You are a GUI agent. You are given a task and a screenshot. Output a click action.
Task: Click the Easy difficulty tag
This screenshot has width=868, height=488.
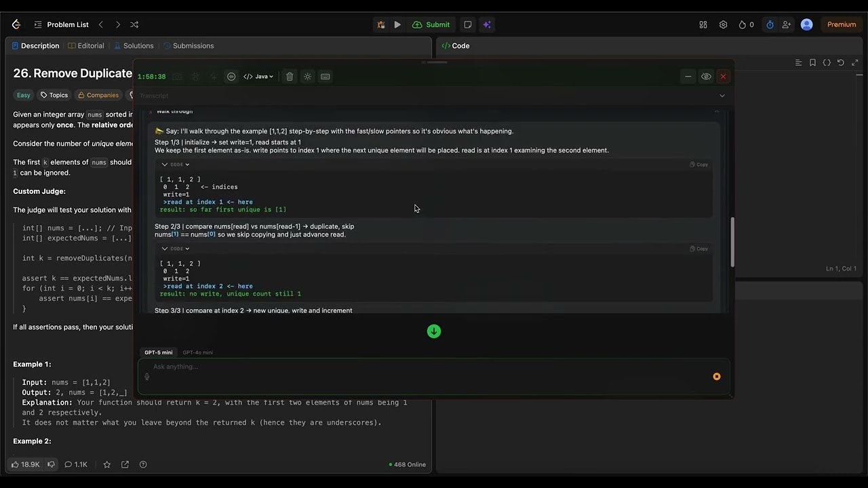24,95
